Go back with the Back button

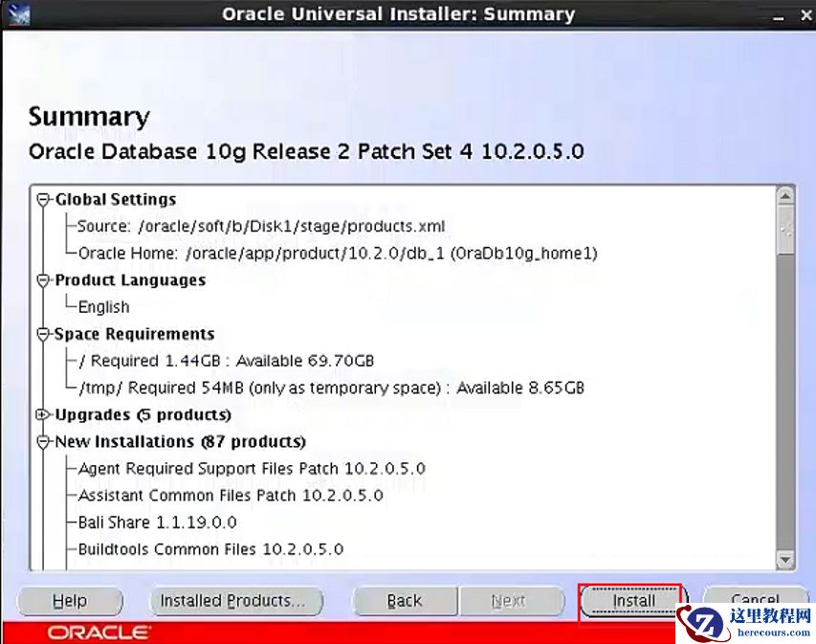point(405,601)
